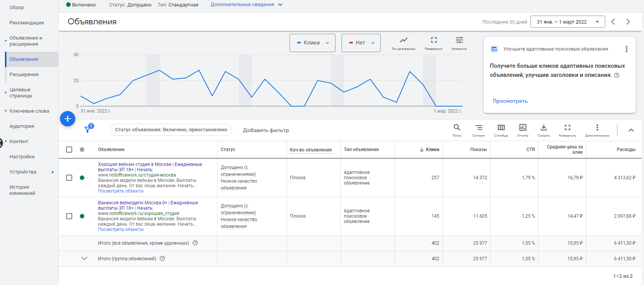Open the chart type icon
The width and height of the screenshot is (644, 285).
(x=403, y=40)
